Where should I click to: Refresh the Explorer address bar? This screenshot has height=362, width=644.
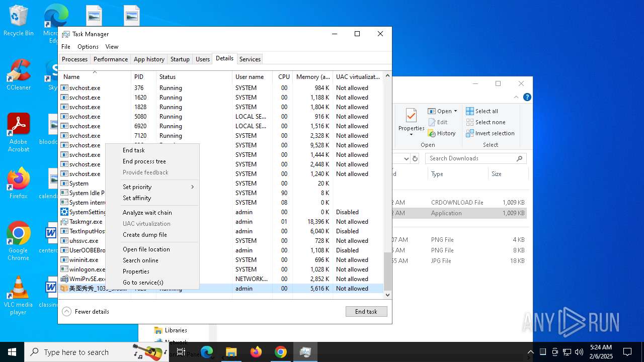pos(415,158)
